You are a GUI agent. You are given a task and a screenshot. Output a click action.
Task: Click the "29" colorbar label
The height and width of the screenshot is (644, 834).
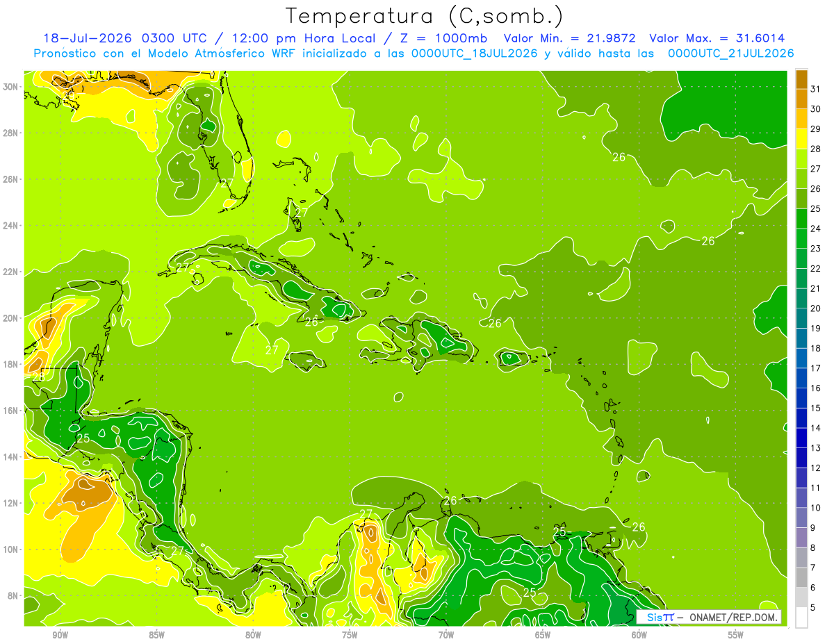click(x=816, y=129)
